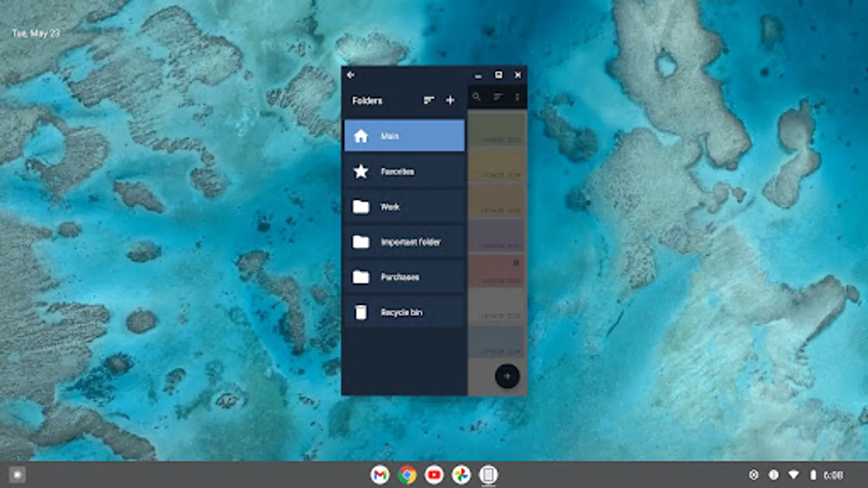This screenshot has width=868, height=488.
Task: Select the Main folder
Action: tap(404, 136)
